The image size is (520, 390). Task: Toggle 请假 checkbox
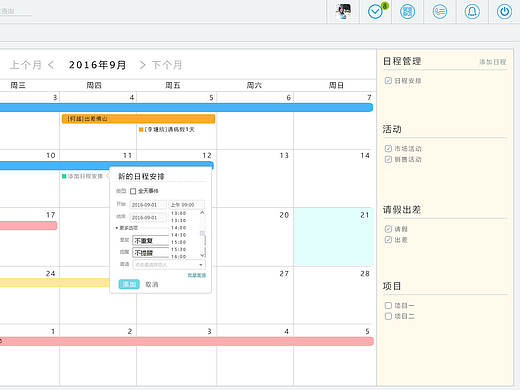click(388, 229)
